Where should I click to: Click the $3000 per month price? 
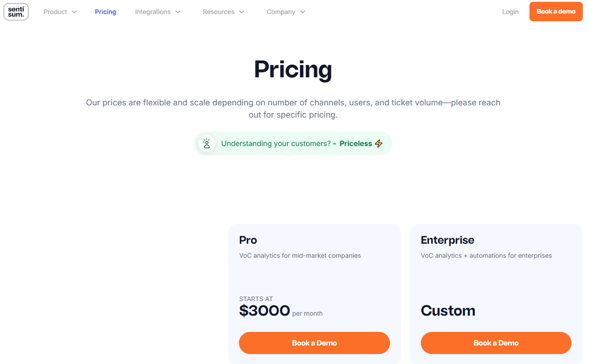264,311
